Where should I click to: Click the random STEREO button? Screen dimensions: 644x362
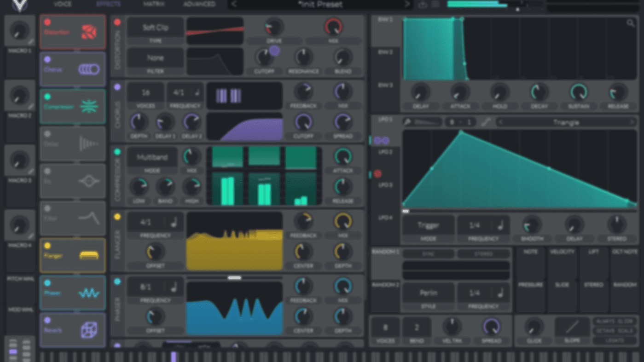[x=483, y=254]
